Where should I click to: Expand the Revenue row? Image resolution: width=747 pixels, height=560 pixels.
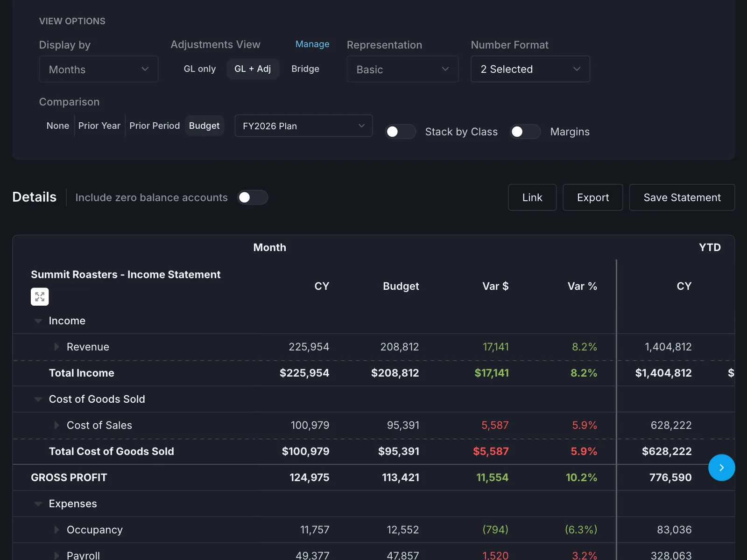(x=56, y=347)
